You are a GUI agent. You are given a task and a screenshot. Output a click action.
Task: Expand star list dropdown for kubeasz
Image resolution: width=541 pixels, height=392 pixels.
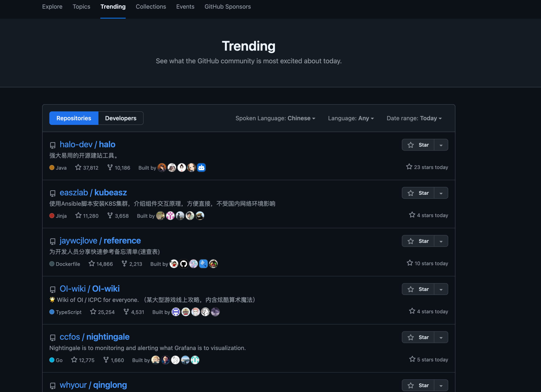441,193
